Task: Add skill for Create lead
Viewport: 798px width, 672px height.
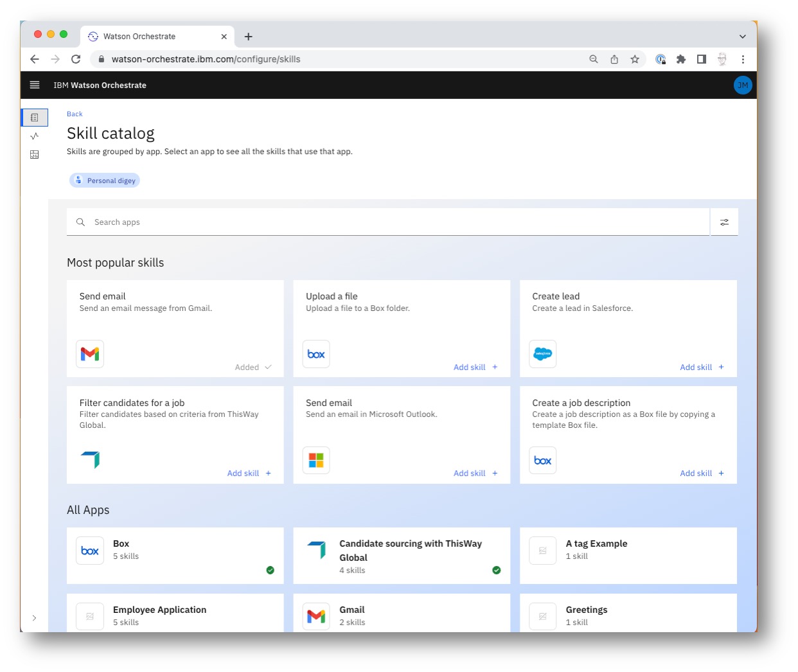Action: coord(702,367)
